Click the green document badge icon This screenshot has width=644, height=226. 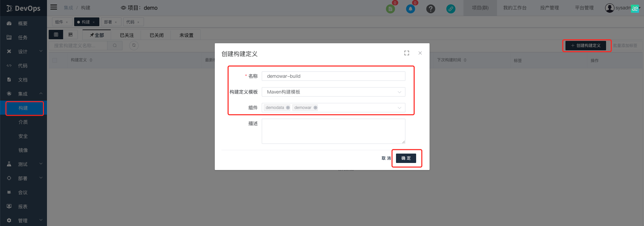(x=390, y=9)
